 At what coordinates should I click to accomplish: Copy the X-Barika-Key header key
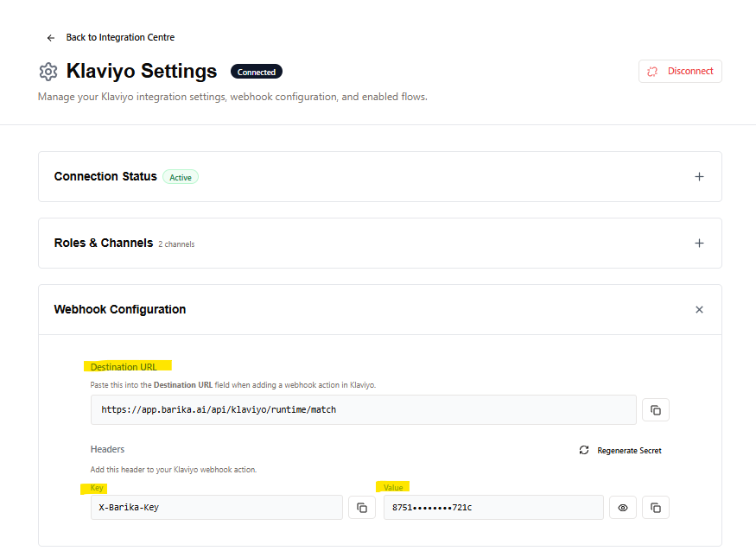click(362, 508)
